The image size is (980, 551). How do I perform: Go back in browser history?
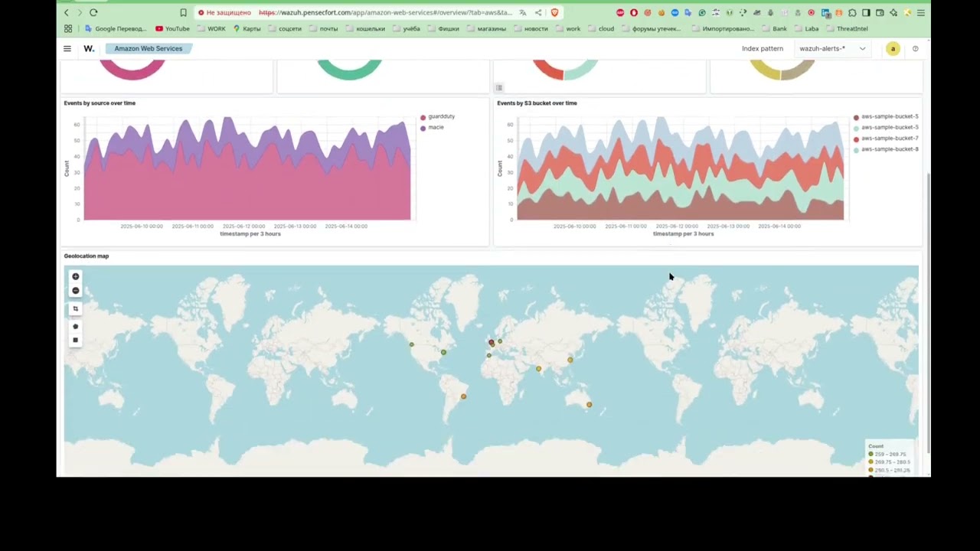(x=67, y=12)
